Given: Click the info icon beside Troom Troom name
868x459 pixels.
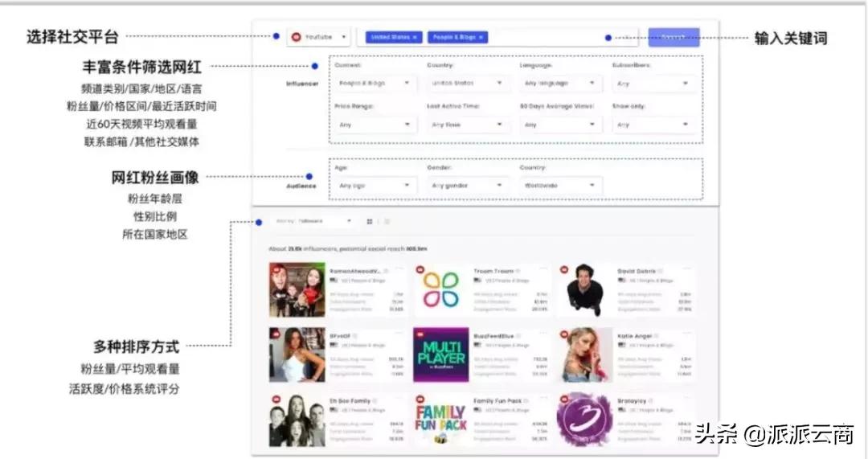Looking at the screenshot, I should pyautogui.click(x=518, y=272).
